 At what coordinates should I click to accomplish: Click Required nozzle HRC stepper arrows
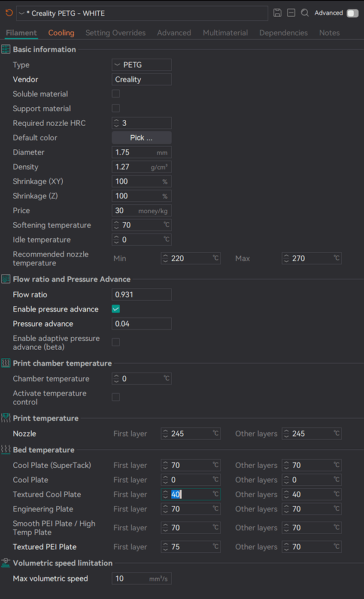coord(117,123)
